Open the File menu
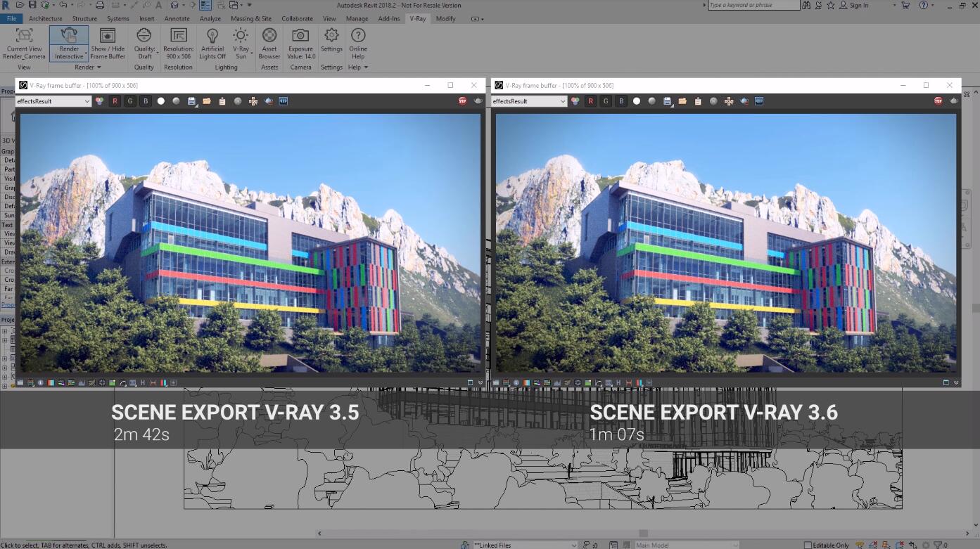Screen dimensions: 980x549 click(x=11, y=18)
